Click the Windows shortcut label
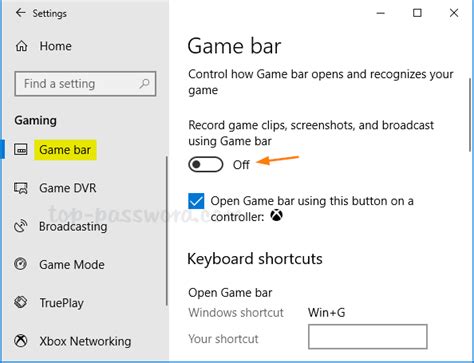Screen dimensions: 474x363 click(236, 313)
